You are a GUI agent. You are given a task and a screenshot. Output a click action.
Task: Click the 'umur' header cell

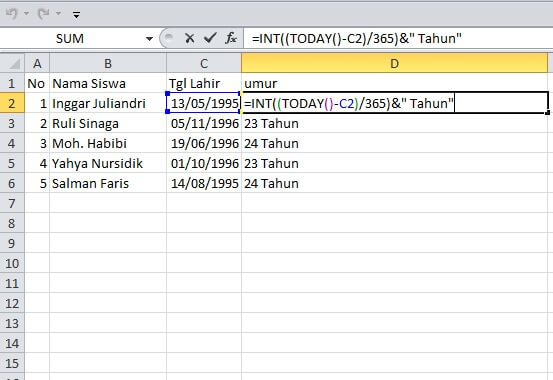point(395,83)
